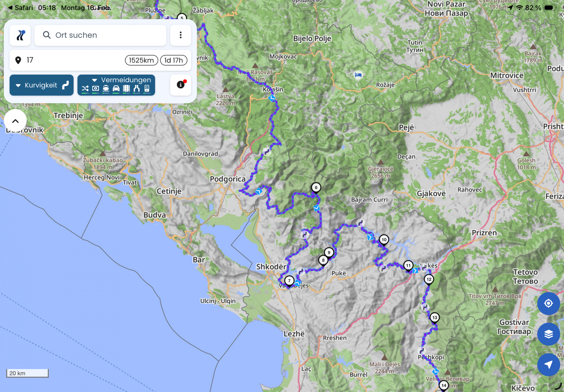This screenshot has width=564, height=392.
Task: Collapse the route panel with chevron-up button
Action: 15,121
